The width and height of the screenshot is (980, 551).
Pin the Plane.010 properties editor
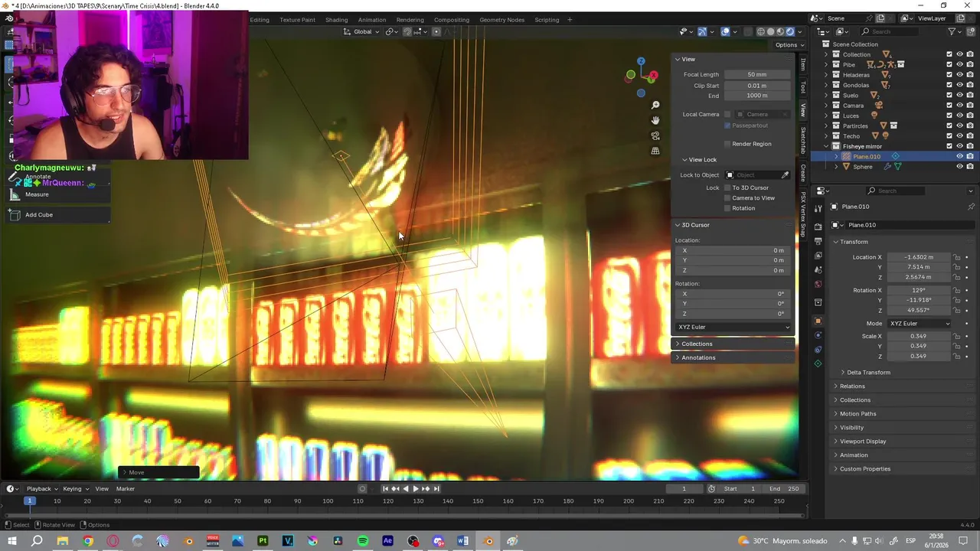(x=971, y=207)
